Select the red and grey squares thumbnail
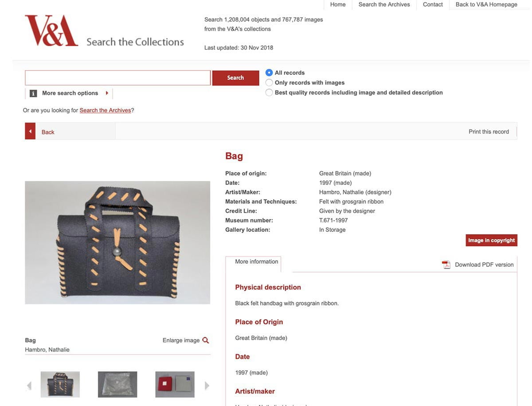 (175, 384)
